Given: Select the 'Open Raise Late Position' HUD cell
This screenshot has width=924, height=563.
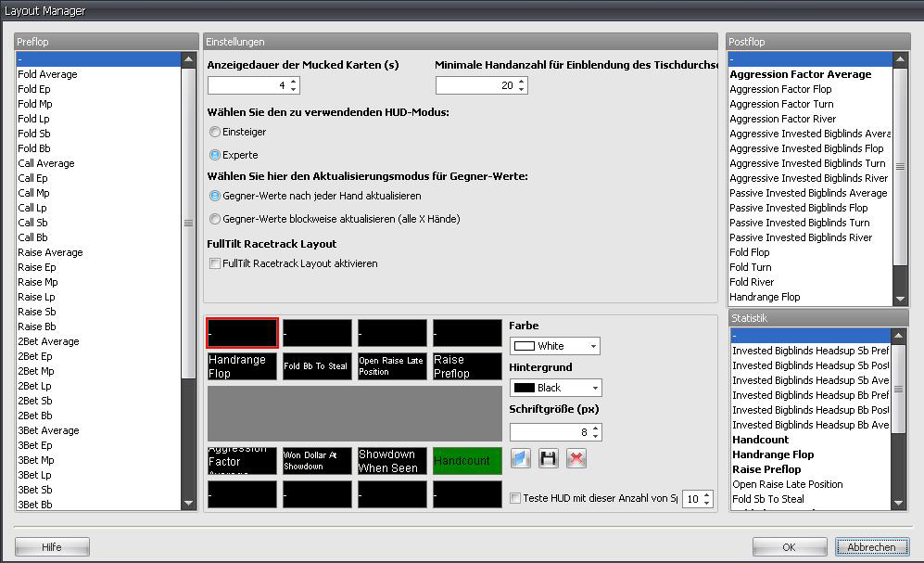Looking at the screenshot, I should [x=392, y=366].
